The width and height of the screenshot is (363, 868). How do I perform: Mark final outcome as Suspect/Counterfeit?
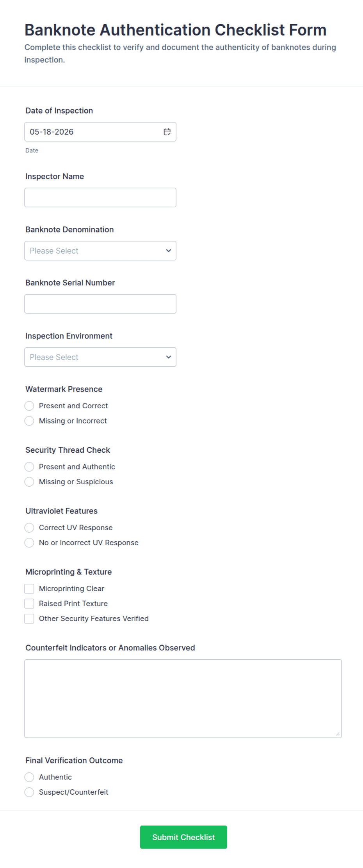[29, 792]
